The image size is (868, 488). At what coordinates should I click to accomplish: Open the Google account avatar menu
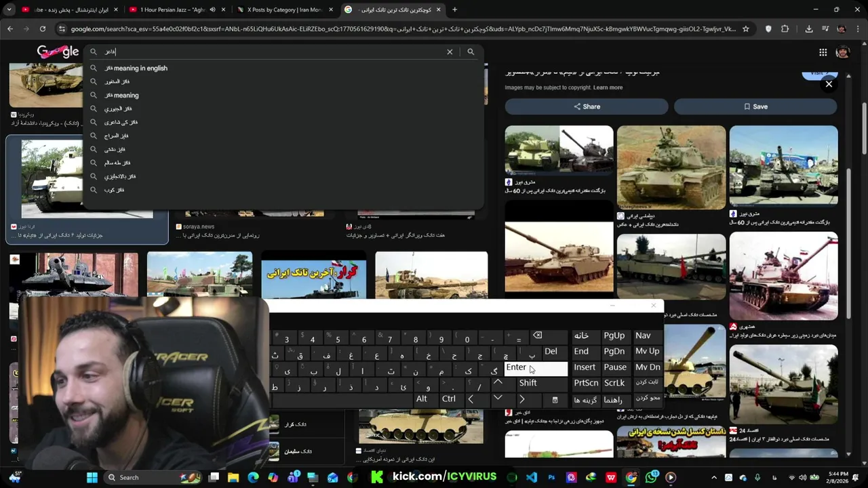pos(843,52)
